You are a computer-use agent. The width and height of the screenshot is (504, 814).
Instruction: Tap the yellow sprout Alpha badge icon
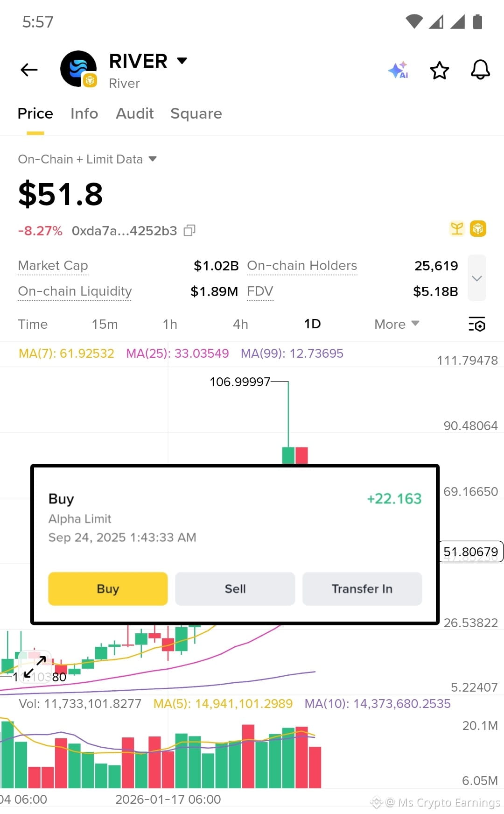tap(457, 229)
